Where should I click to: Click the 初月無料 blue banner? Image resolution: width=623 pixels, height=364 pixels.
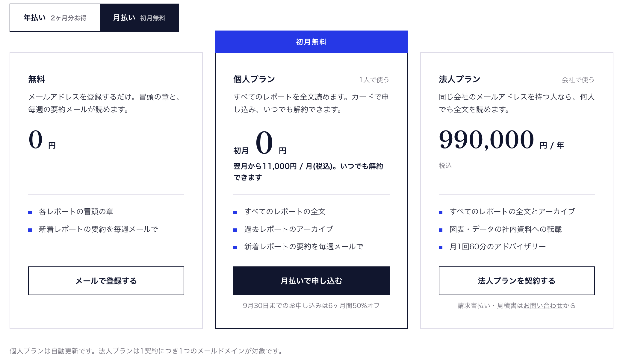[x=311, y=42]
